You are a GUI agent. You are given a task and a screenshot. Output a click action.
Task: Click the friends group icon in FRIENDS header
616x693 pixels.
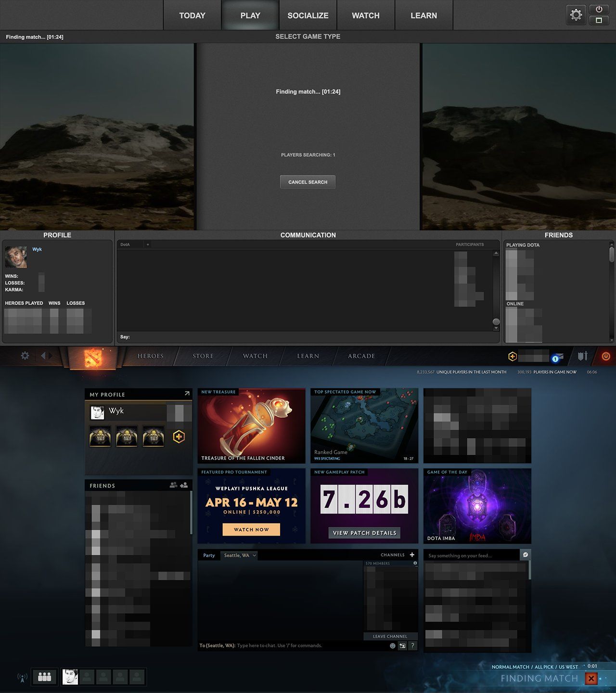point(173,485)
